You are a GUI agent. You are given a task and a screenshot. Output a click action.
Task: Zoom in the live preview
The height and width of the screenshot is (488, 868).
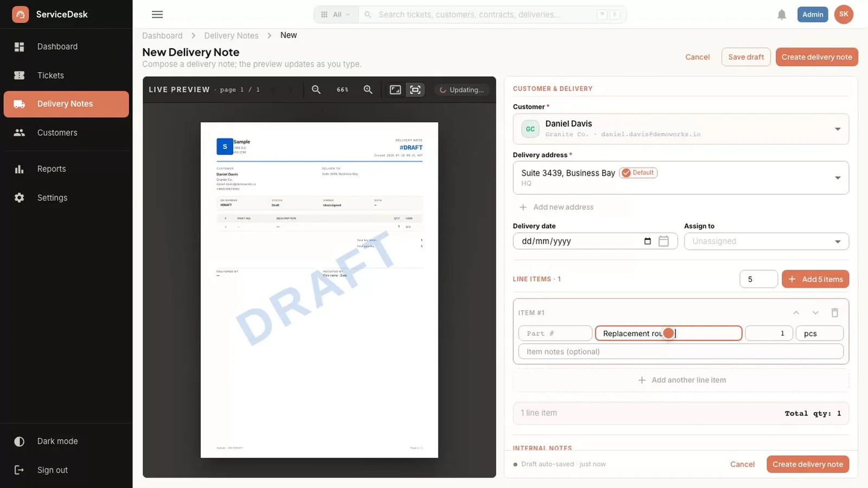[368, 89]
